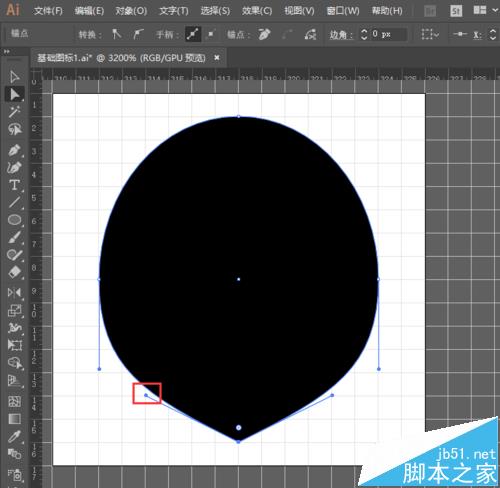This screenshot has height=488, width=500.
Task: Open the 选择(S) menu
Action: [x=215, y=11]
